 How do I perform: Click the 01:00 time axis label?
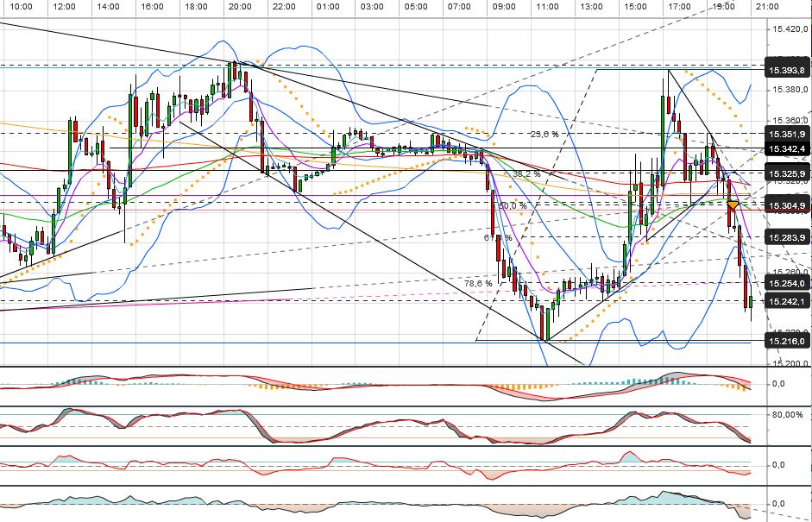point(328,7)
